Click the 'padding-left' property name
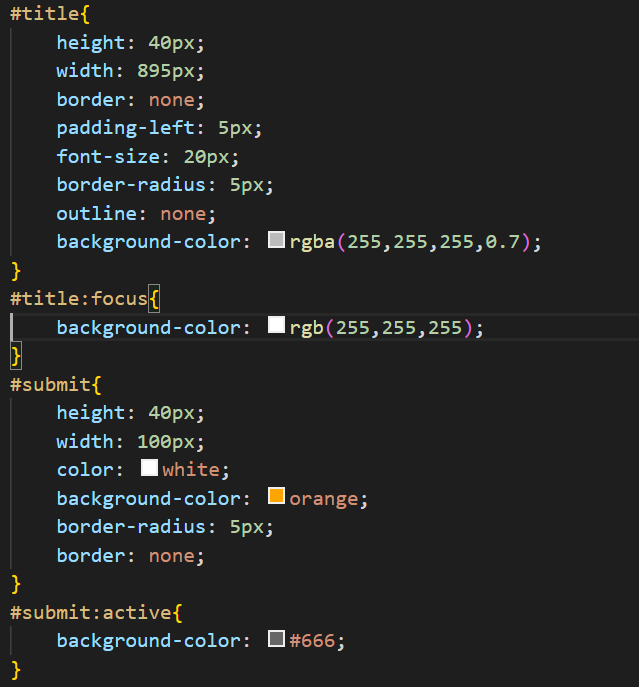Image resolution: width=639 pixels, height=687 pixels. (125, 128)
